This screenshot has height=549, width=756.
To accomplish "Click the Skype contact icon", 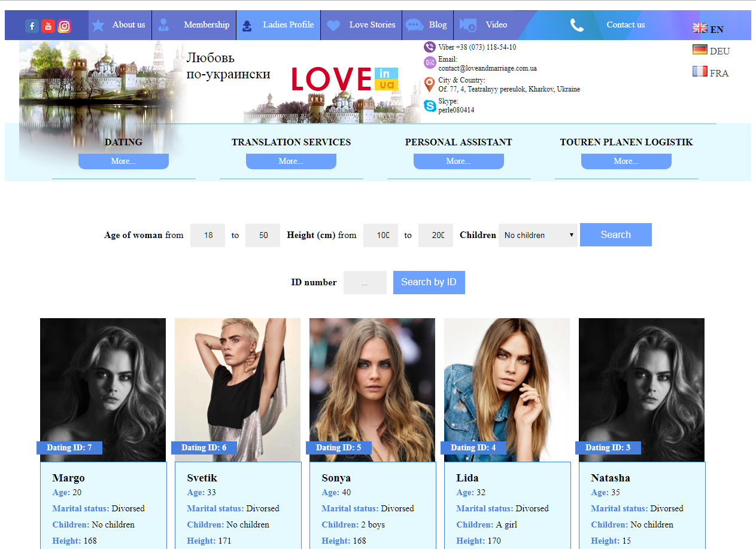I will 429,106.
